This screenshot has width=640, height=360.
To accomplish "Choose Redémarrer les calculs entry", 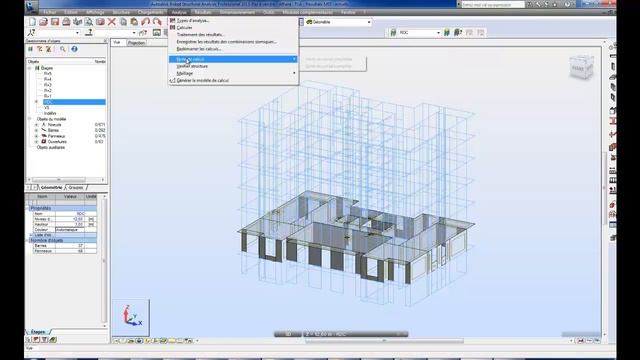I will tap(199, 49).
